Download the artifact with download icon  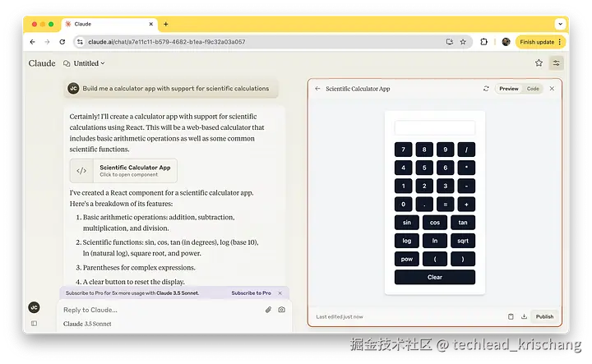tap(524, 316)
